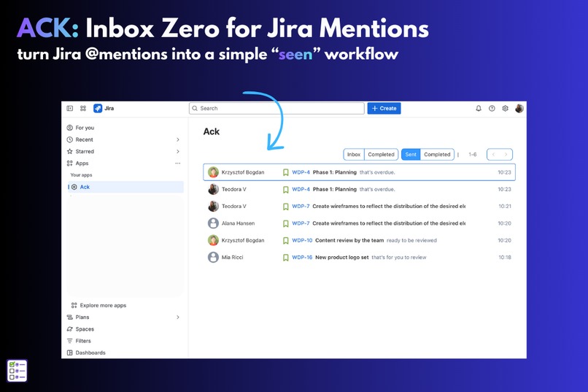Viewport: 588px width, 392px height.
Task: Go to previous page arrow
Action: pos(493,155)
